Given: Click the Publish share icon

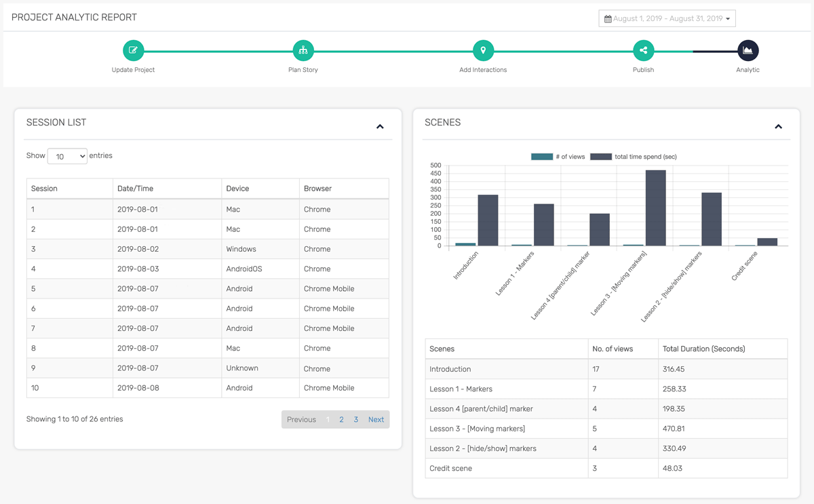Looking at the screenshot, I should (643, 50).
